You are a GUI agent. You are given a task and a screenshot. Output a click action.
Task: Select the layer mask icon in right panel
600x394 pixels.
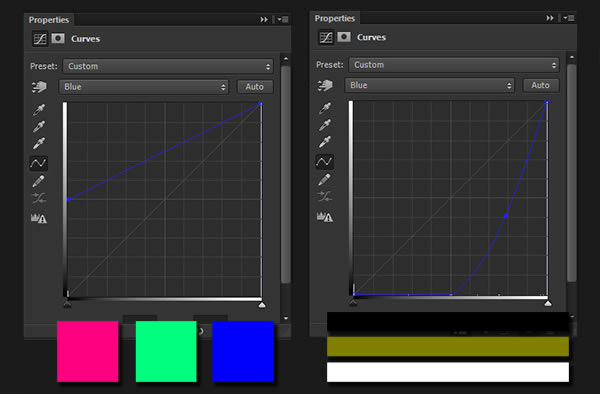[344, 37]
